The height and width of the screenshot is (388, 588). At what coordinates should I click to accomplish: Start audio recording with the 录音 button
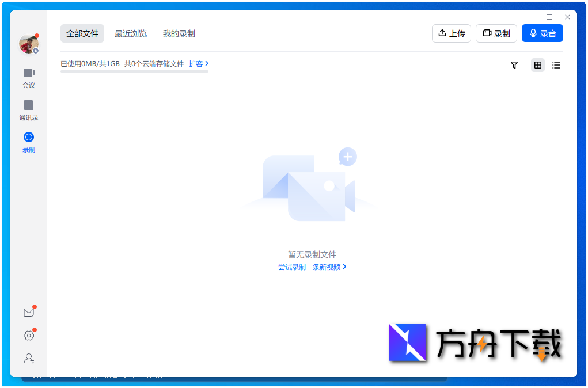tap(542, 33)
